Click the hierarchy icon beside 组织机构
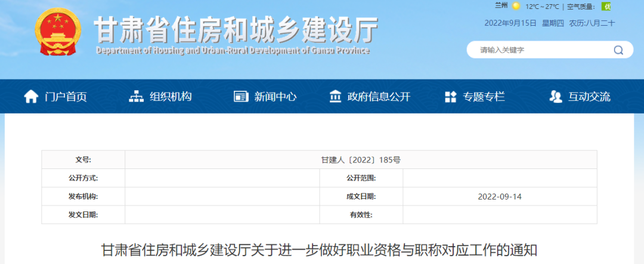The image size is (644, 264). (x=137, y=97)
